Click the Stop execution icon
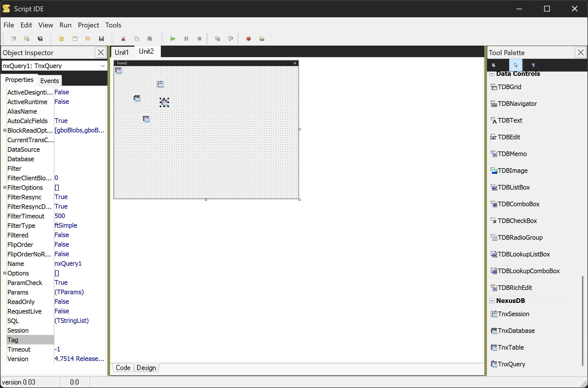This screenshot has height=388, width=588. 200,39
